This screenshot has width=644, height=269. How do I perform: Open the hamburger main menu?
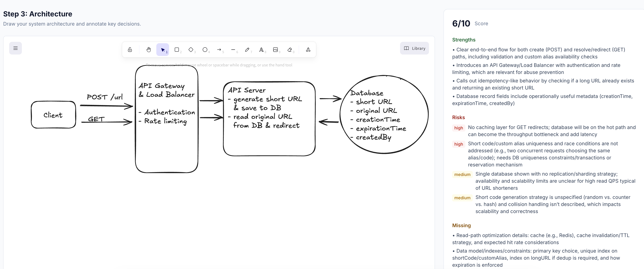[x=16, y=48]
